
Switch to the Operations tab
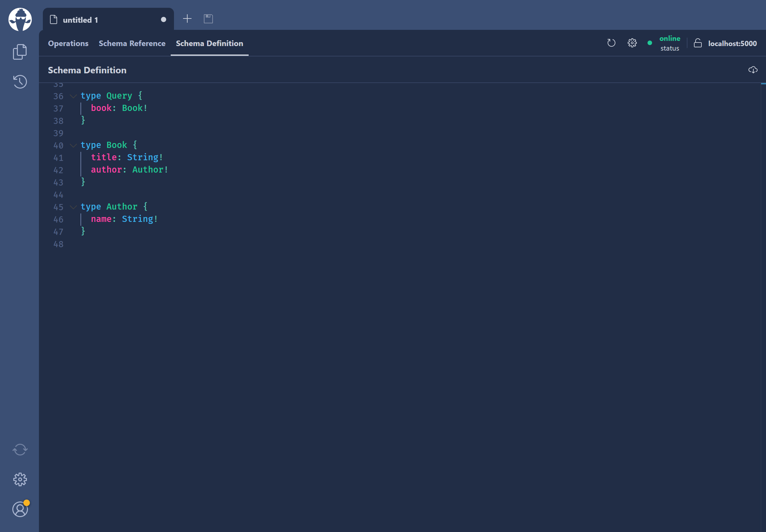(x=68, y=44)
